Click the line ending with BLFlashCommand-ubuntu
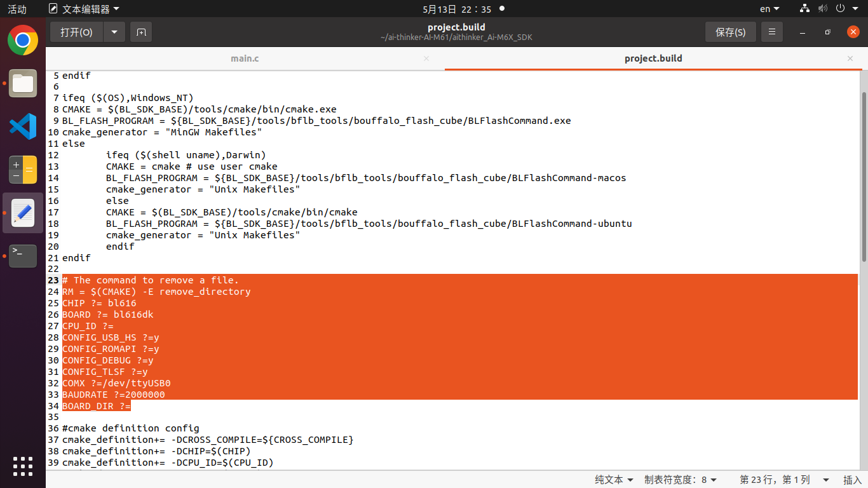Image resolution: width=868 pixels, height=488 pixels. [x=369, y=224]
